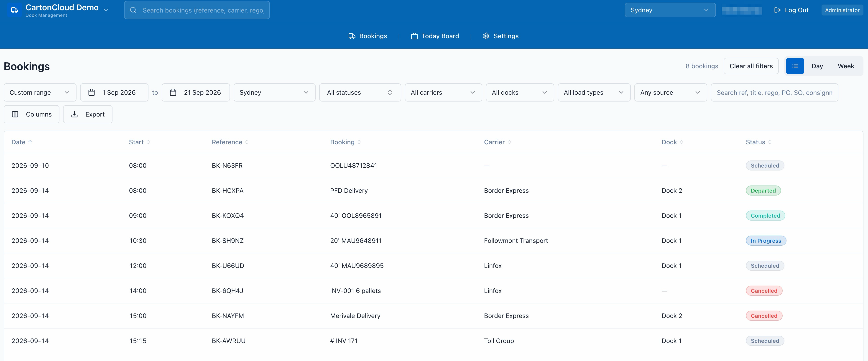Click the Date column ascending arrow
Screen dimensions: 868x361
point(30,142)
